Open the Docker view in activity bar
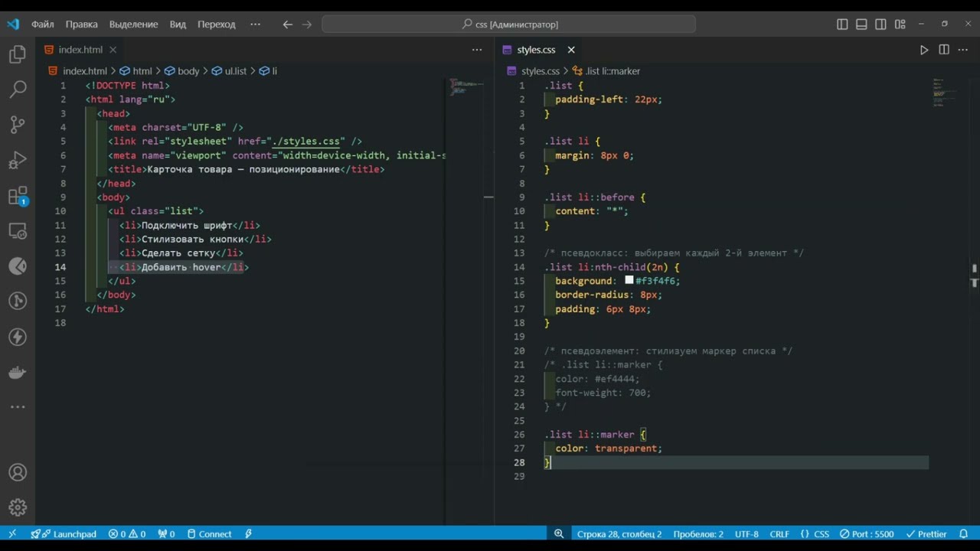Image resolution: width=980 pixels, height=551 pixels. (x=18, y=373)
